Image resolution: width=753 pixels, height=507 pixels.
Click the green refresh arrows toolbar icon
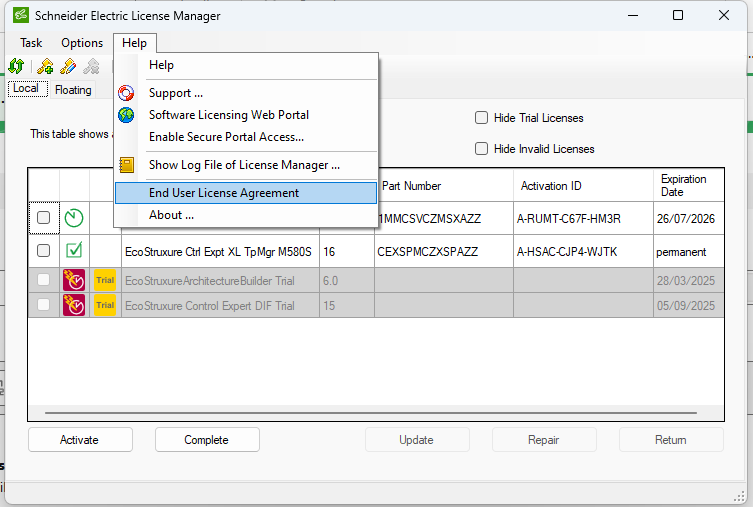click(x=16, y=66)
